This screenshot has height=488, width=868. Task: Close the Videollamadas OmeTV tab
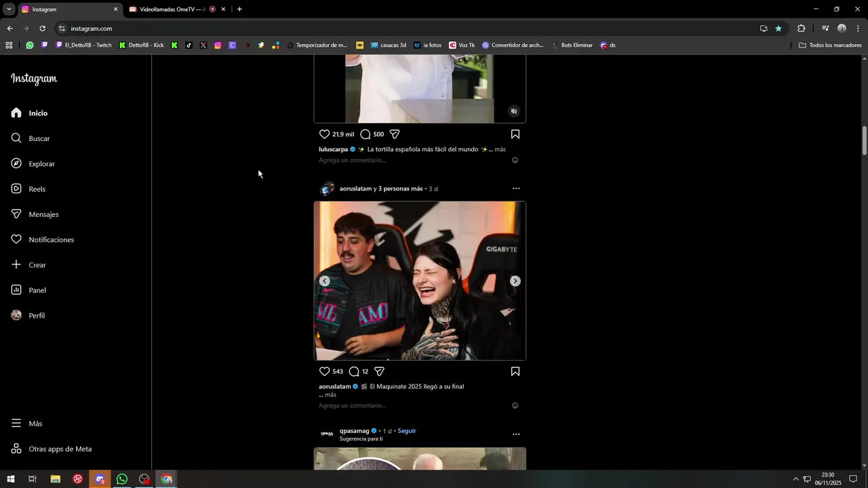[223, 9]
